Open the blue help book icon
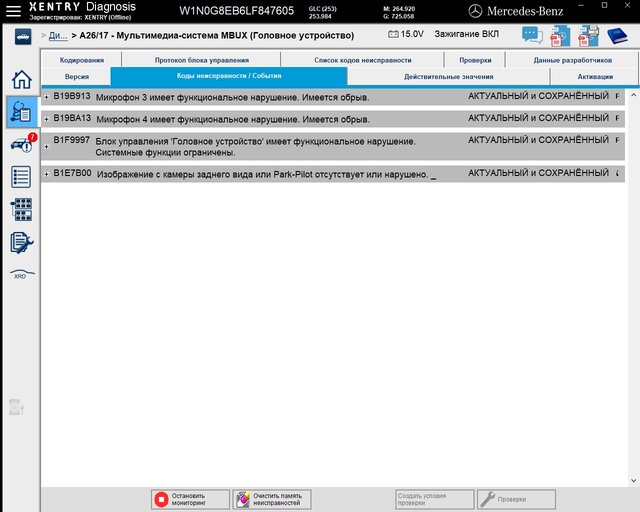The height and width of the screenshot is (512, 640). pos(617,36)
